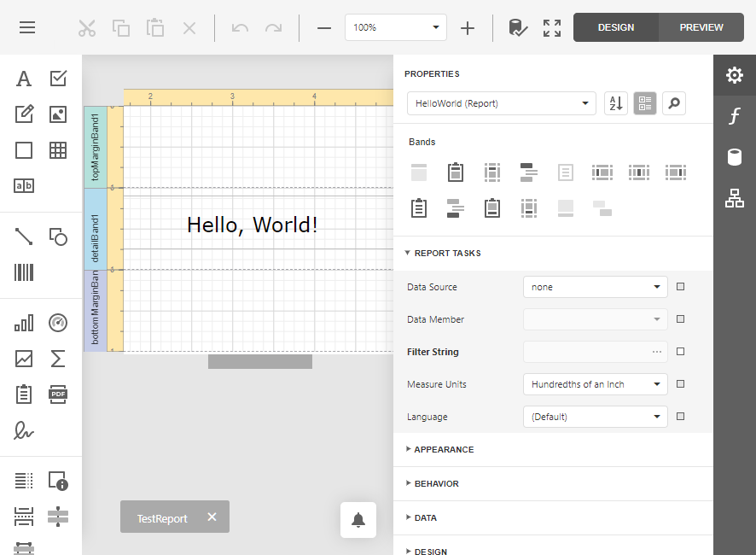The image size is (756, 555).
Task: Choose the Gauge control icon
Action: coord(58,323)
